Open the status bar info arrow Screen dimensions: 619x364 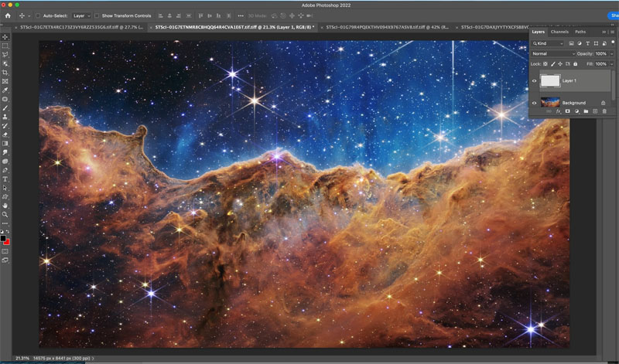[x=93, y=358]
